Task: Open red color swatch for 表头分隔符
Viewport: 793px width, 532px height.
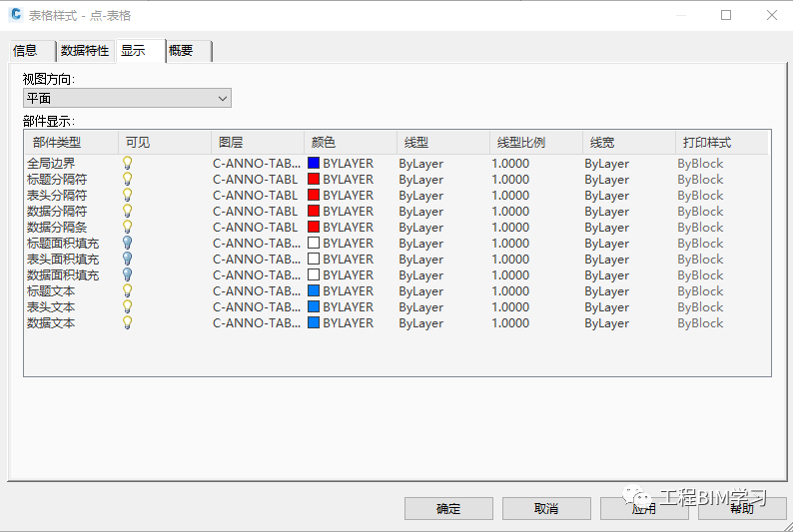Action: point(314,195)
